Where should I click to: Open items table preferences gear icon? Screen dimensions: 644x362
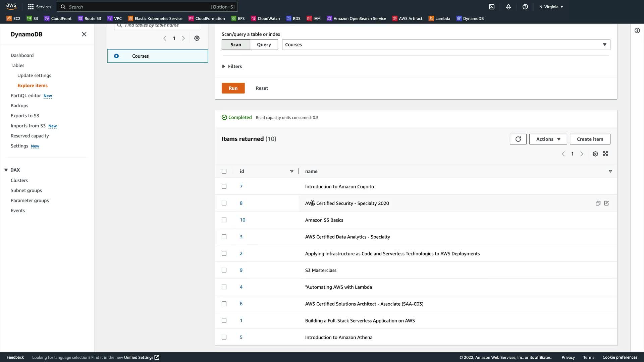pos(595,154)
